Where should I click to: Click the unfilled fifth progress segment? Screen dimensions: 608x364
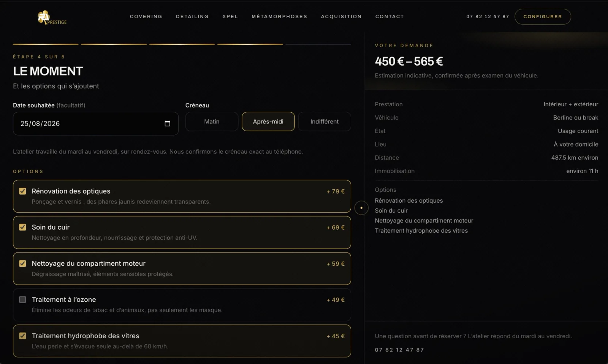point(318,44)
